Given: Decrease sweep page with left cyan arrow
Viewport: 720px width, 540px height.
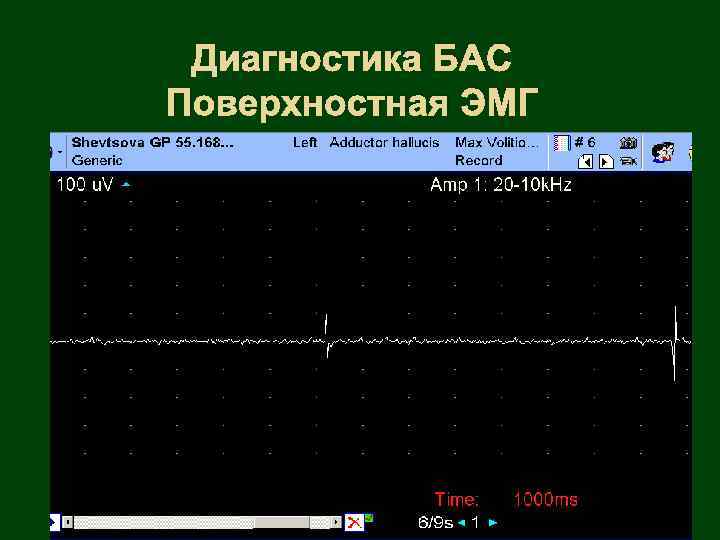Looking at the screenshot, I should click(462, 523).
